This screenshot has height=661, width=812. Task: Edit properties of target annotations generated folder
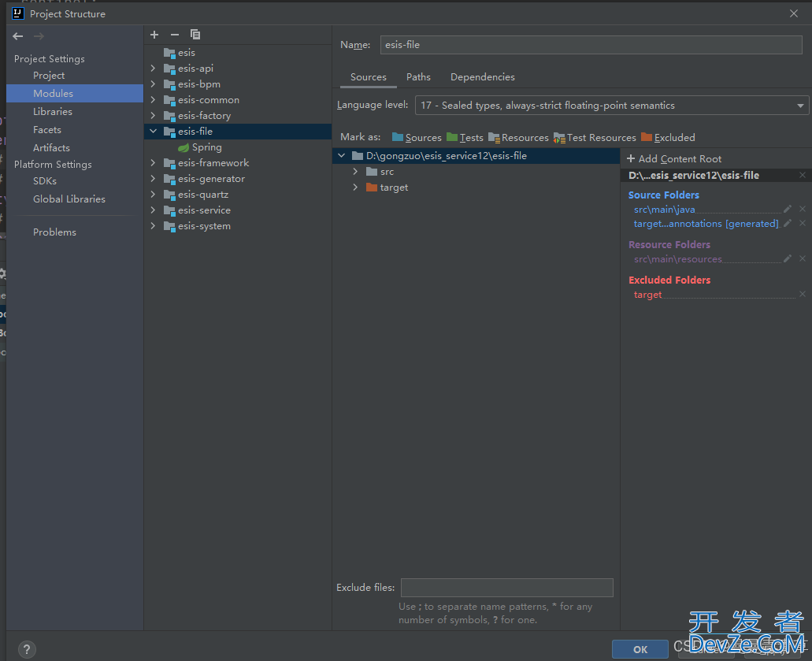click(787, 223)
